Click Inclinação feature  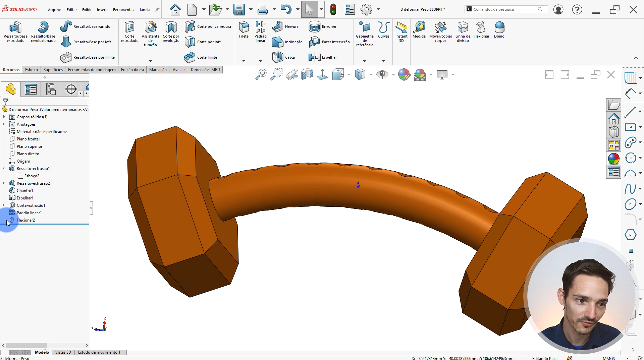point(287,42)
